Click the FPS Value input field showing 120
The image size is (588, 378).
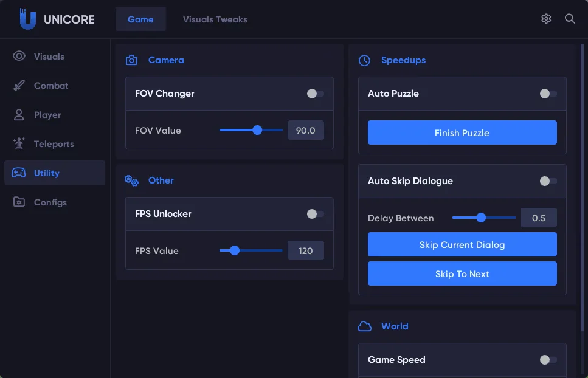305,250
